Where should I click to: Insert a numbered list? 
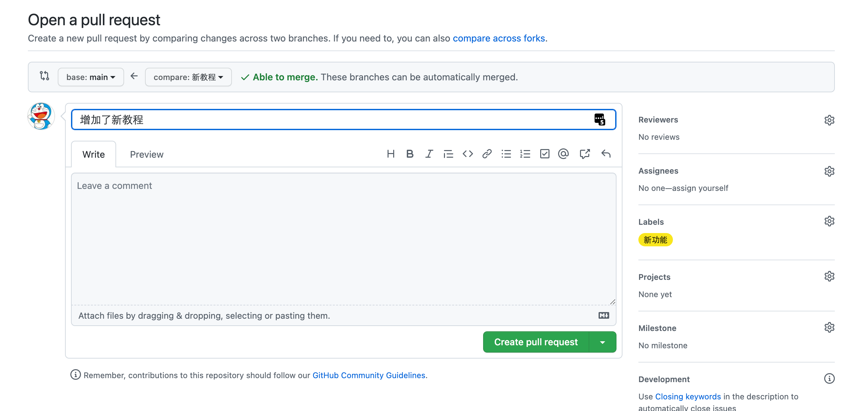(525, 154)
